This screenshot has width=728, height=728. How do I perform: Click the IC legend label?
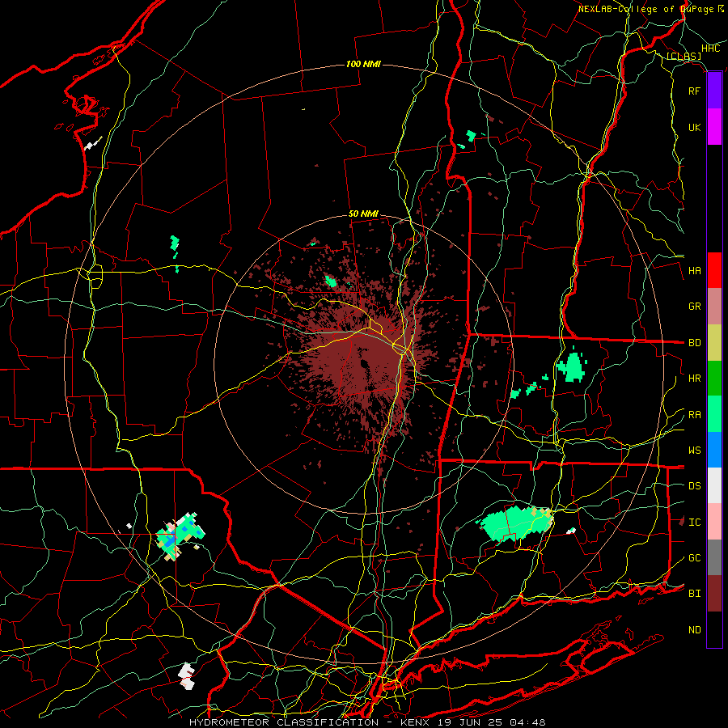pyautogui.click(x=694, y=523)
